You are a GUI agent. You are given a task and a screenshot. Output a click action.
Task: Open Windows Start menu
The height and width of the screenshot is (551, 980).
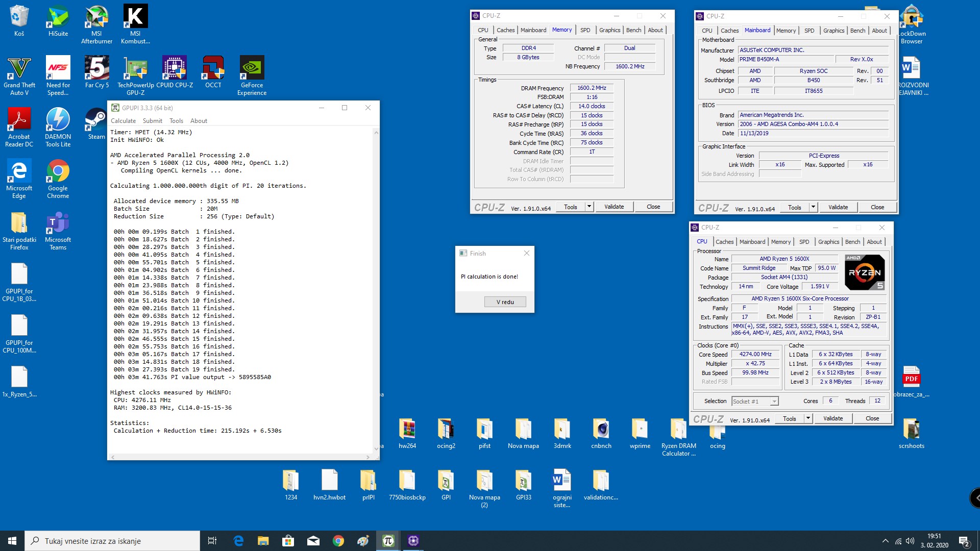point(12,541)
